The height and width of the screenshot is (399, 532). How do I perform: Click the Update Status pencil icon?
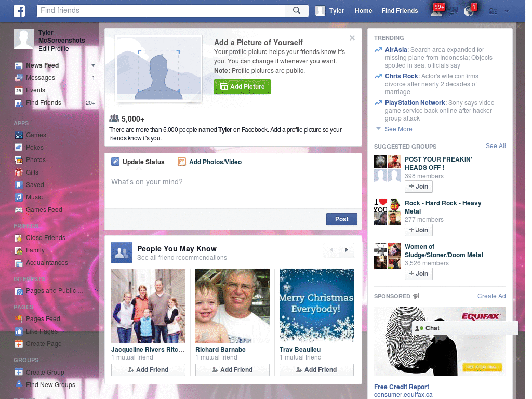(115, 162)
